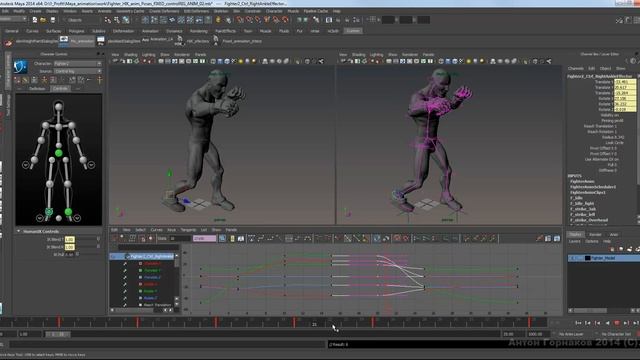Click the HIK_effectors shelf icon

179,40
